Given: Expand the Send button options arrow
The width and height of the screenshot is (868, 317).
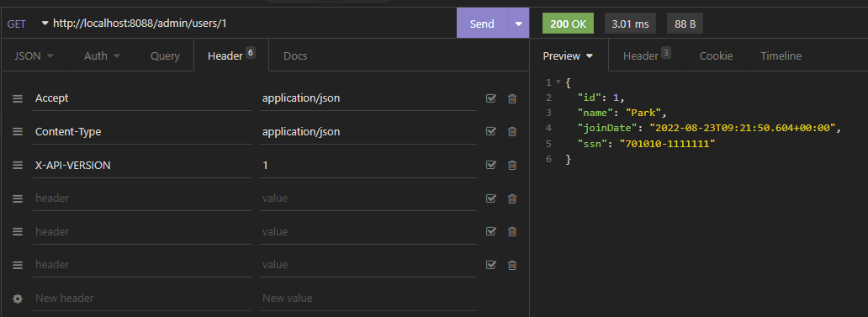Looking at the screenshot, I should pyautogui.click(x=519, y=24).
